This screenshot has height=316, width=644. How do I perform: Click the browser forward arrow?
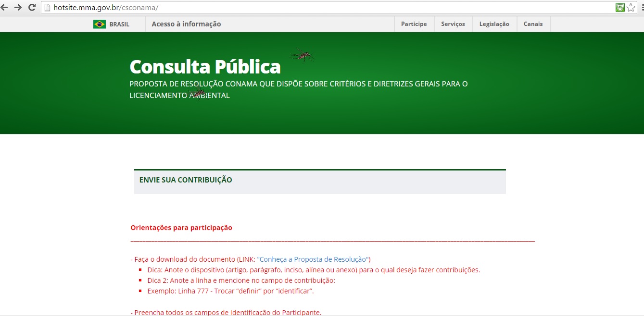[x=18, y=7]
